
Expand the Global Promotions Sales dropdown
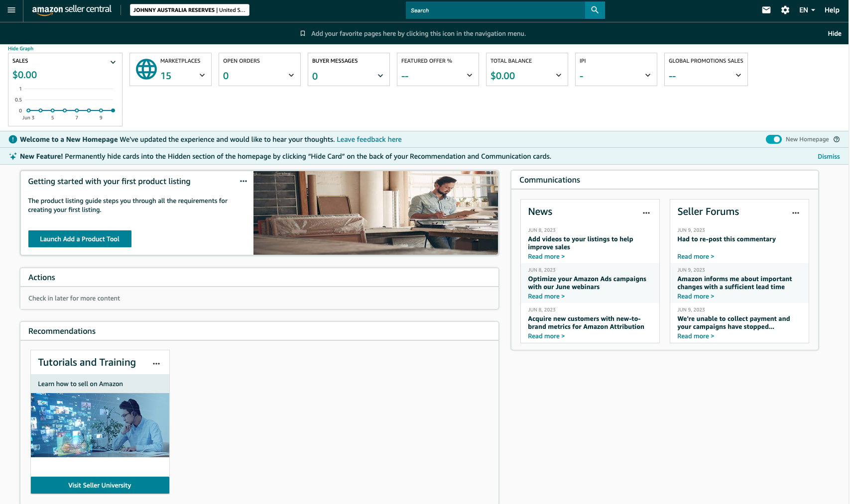(x=738, y=75)
